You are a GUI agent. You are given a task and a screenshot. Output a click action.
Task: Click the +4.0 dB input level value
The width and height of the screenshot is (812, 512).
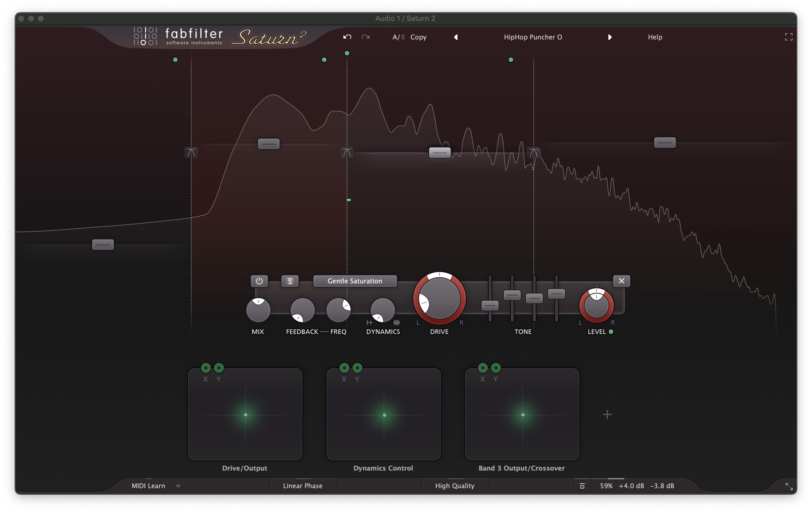pos(631,486)
